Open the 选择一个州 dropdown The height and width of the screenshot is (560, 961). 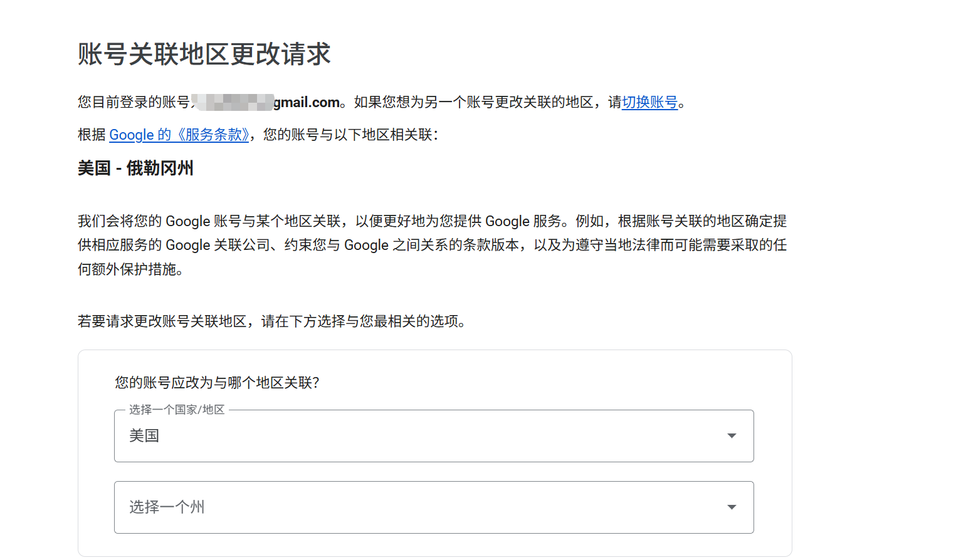[434, 507]
